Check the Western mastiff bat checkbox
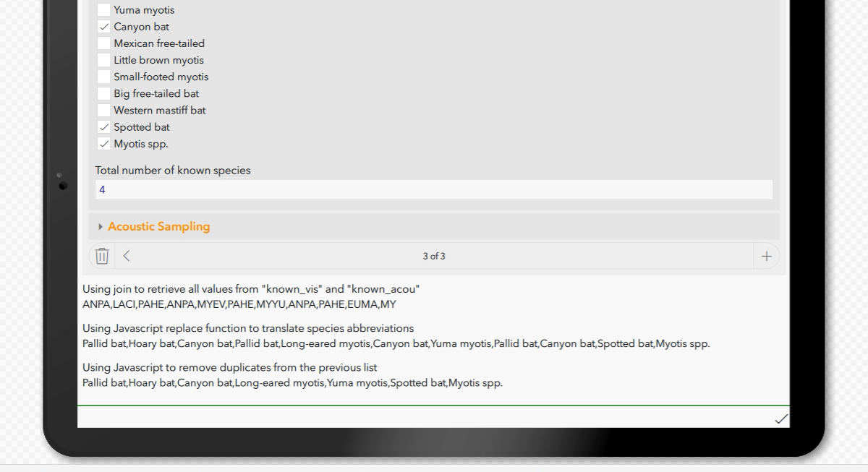 [103, 110]
